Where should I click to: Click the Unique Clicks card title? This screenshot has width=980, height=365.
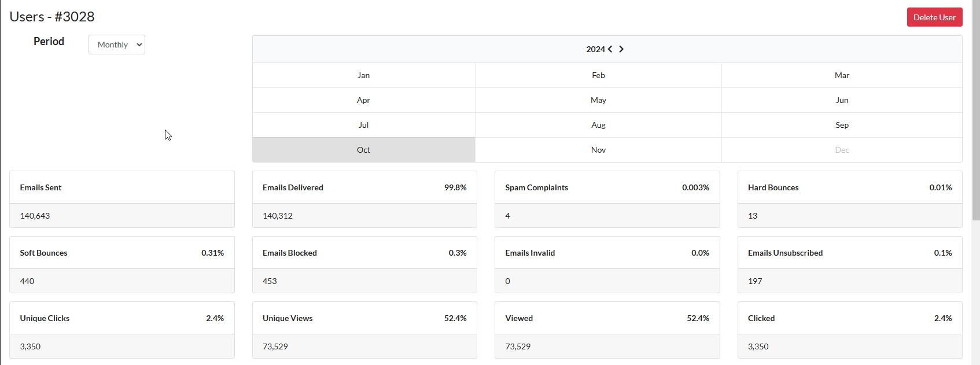45,318
